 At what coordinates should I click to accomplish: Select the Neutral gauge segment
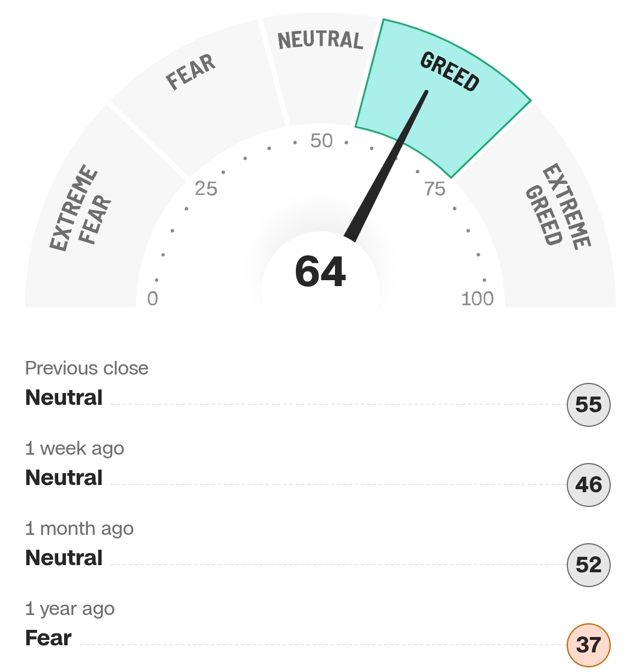point(320,59)
